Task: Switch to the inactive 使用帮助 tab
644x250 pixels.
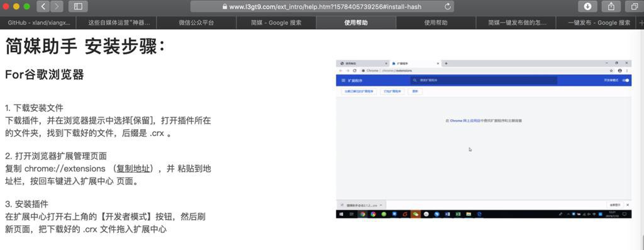Action: (436, 23)
